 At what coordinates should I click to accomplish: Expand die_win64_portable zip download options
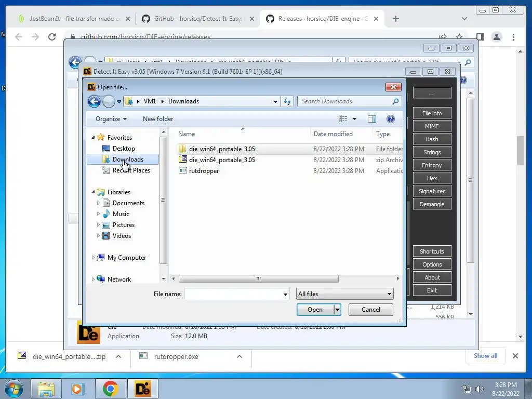(118, 356)
